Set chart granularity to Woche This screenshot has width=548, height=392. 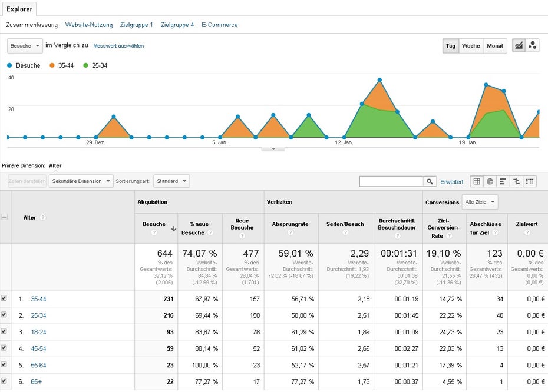pyautogui.click(x=471, y=46)
